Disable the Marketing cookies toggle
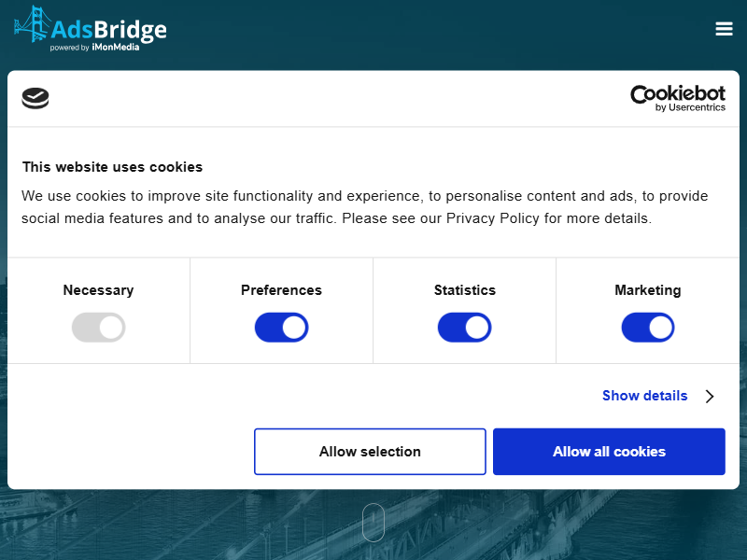Viewport: 747px width, 560px height. pyautogui.click(x=647, y=328)
